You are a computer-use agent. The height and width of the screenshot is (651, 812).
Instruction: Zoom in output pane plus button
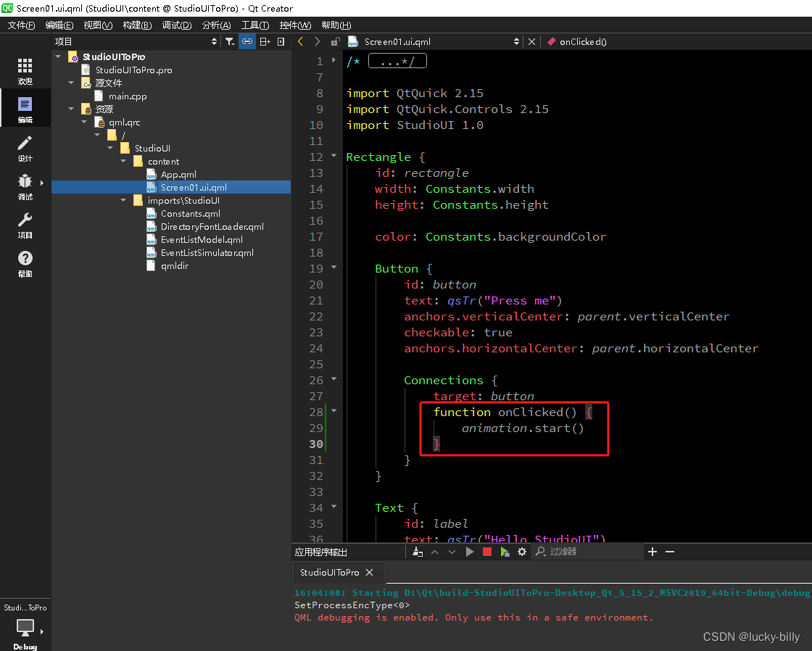pos(652,552)
